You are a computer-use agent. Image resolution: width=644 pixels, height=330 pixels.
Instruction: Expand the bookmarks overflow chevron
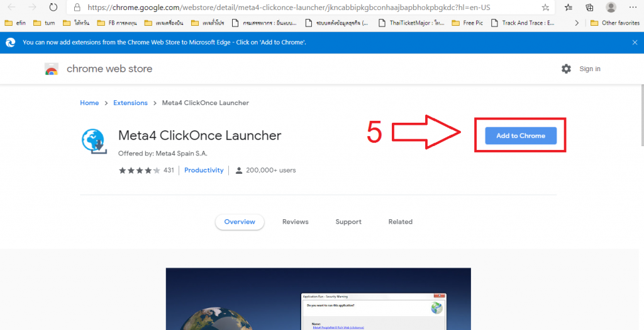point(577,23)
